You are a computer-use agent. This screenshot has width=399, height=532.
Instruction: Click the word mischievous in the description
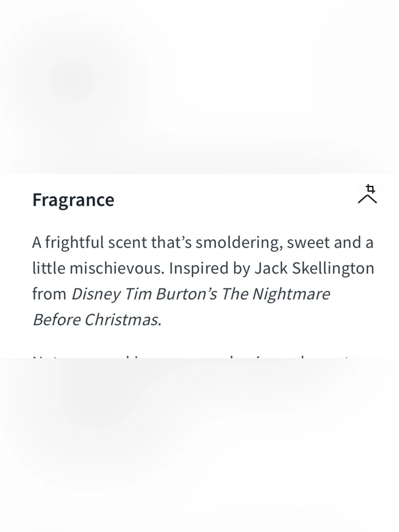(117, 268)
